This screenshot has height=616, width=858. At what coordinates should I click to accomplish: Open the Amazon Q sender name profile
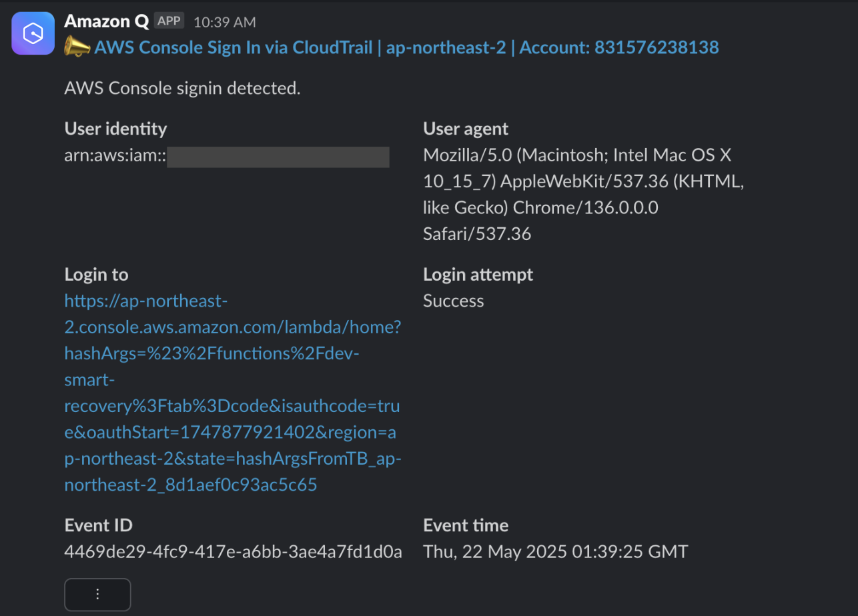(x=106, y=21)
